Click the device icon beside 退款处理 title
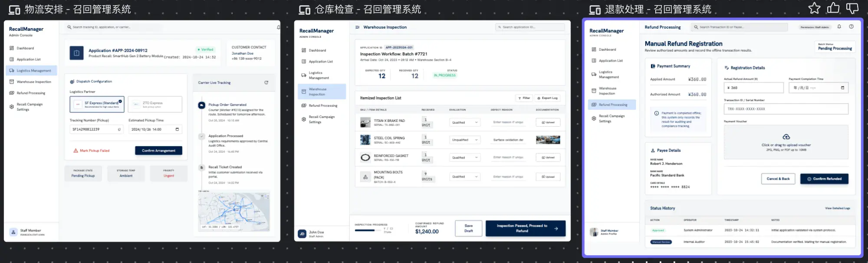Viewport: 868px width, 263px height. 595,10
